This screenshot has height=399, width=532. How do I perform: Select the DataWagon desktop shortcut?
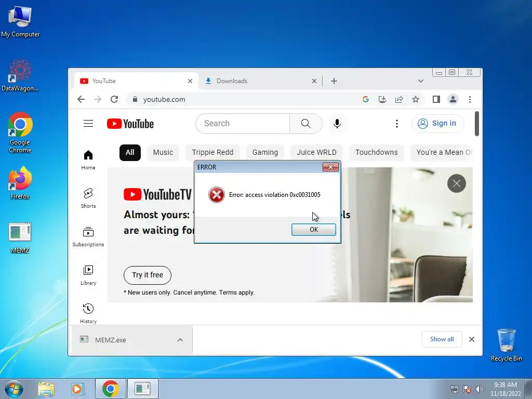click(x=20, y=75)
